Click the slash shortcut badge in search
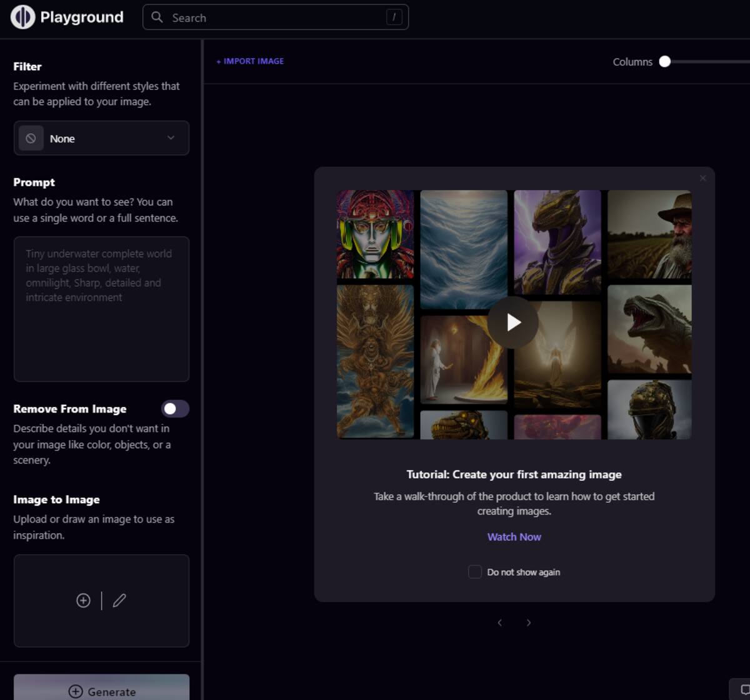This screenshot has width=750, height=700. 394,17
